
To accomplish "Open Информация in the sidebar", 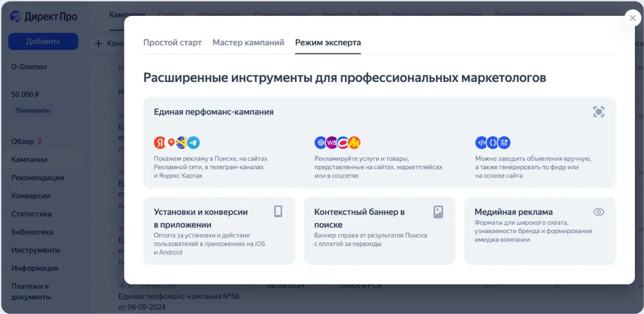I will [34, 268].
